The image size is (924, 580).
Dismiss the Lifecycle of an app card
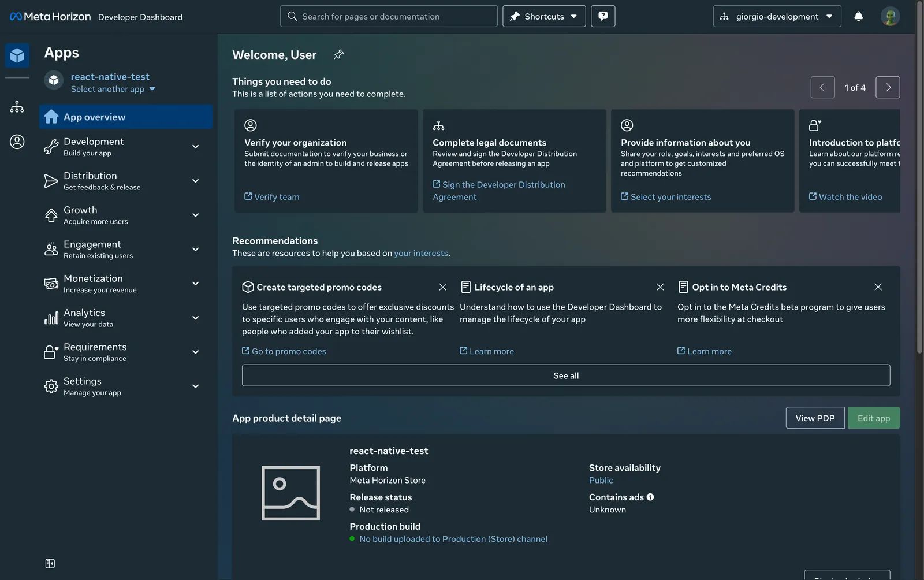click(661, 287)
